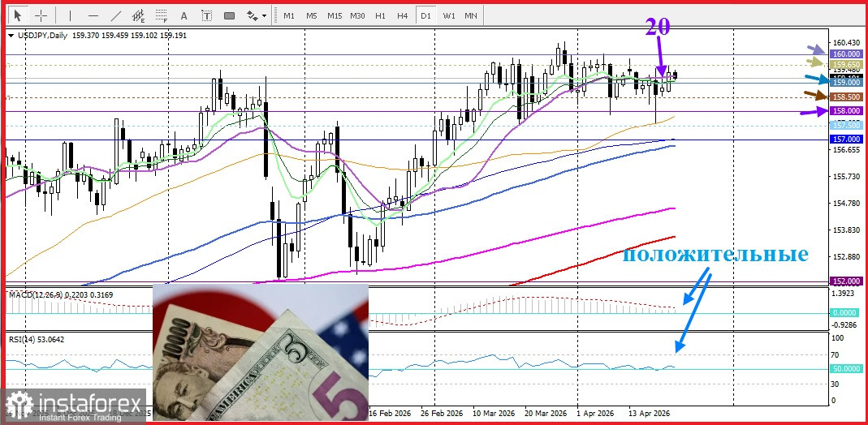Image resolution: width=868 pixels, height=425 pixels.
Task: Pick the equidistant channel tool
Action: point(138,15)
